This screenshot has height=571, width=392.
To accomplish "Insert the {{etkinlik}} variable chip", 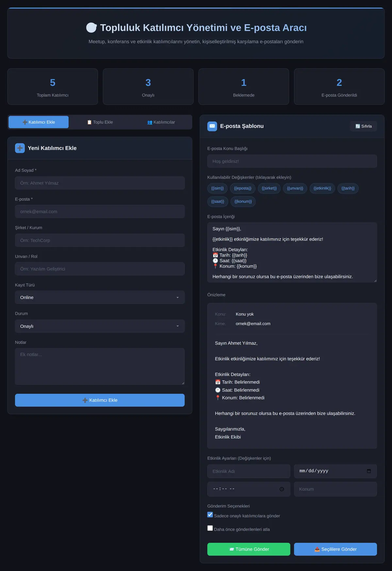I will (x=322, y=188).
